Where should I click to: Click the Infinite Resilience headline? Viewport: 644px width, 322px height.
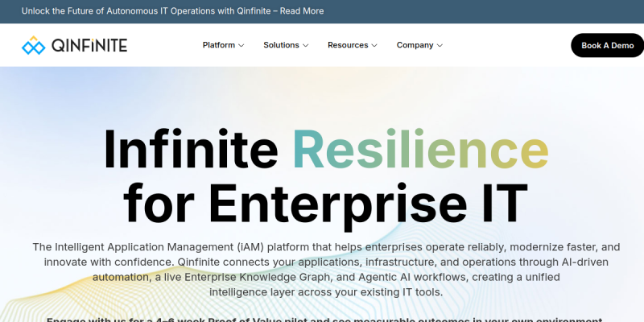pos(326,149)
